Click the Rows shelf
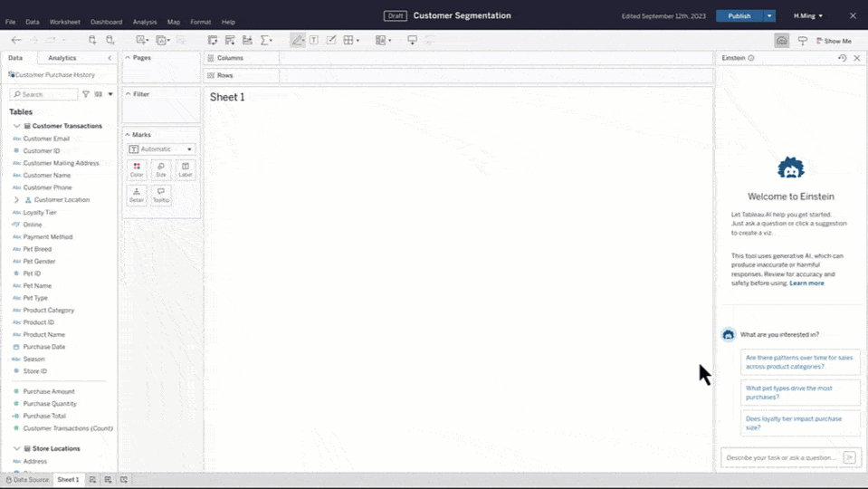 pyautogui.click(x=458, y=75)
